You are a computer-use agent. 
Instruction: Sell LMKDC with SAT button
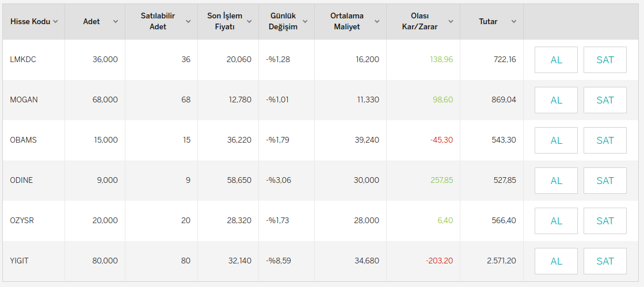click(x=605, y=60)
